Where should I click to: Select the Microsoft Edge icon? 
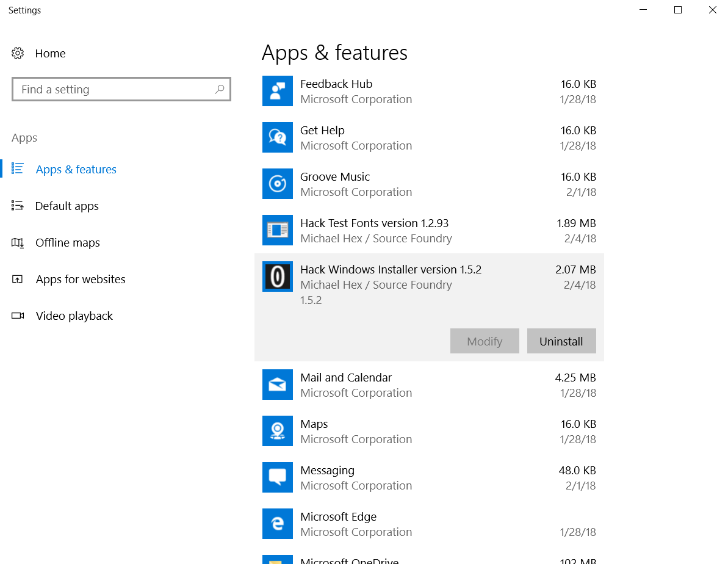click(278, 524)
